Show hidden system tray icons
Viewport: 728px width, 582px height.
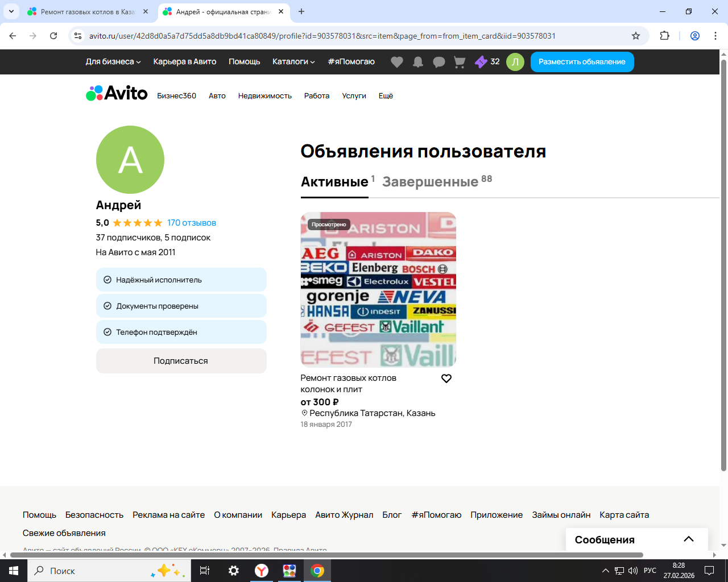click(606, 571)
